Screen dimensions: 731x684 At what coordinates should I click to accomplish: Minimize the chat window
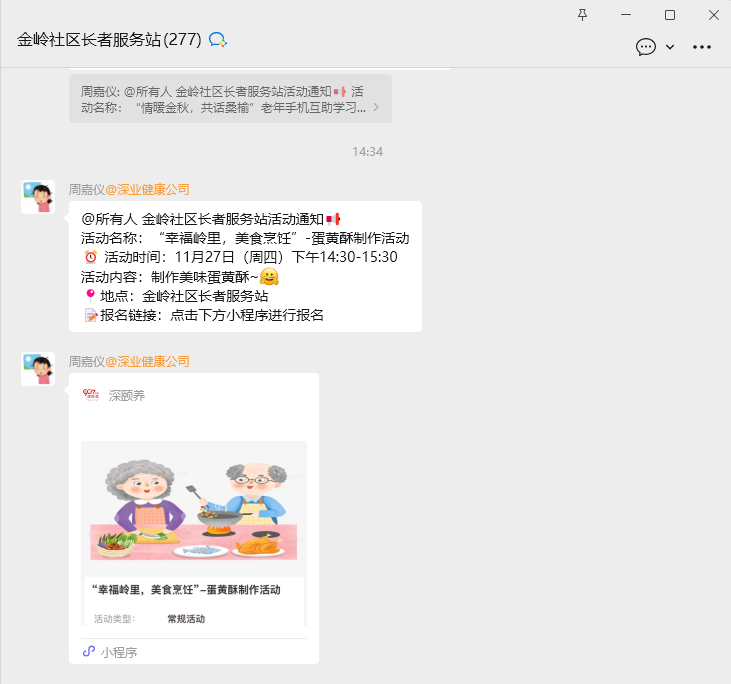point(626,14)
